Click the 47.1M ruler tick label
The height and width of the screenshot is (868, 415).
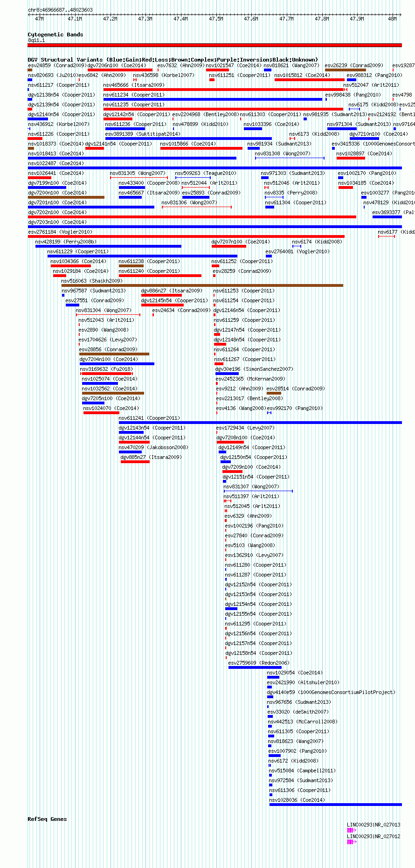click(75, 19)
